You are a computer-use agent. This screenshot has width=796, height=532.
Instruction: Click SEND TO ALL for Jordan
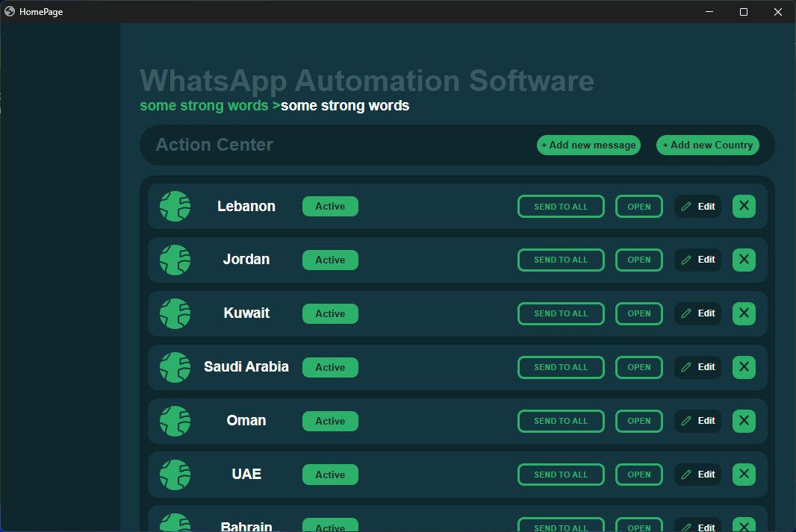click(561, 260)
